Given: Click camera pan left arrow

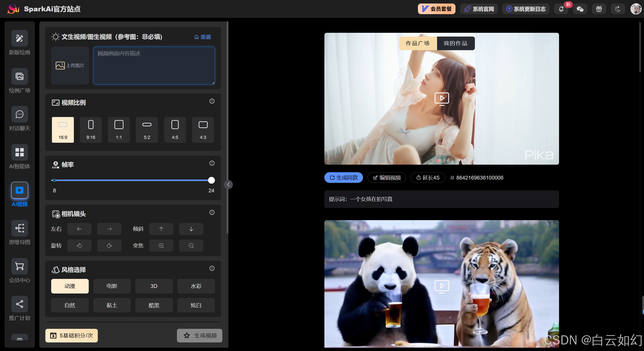Looking at the screenshot, I should pos(79,229).
